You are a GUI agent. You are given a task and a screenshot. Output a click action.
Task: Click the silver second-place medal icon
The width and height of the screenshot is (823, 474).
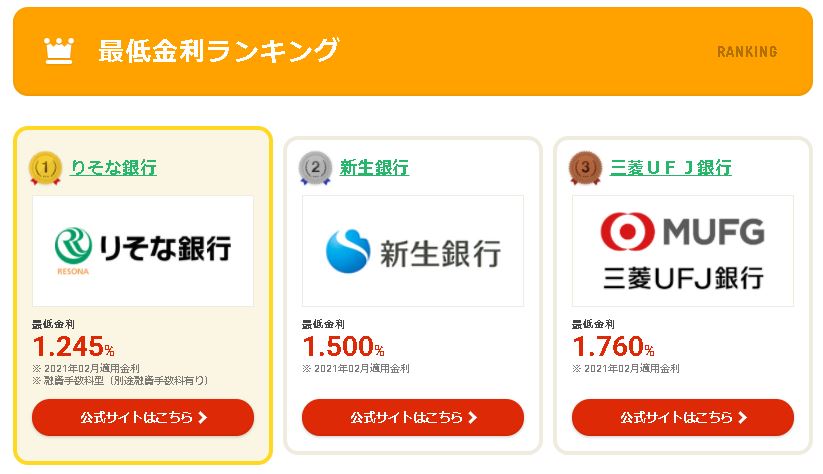tap(315, 168)
